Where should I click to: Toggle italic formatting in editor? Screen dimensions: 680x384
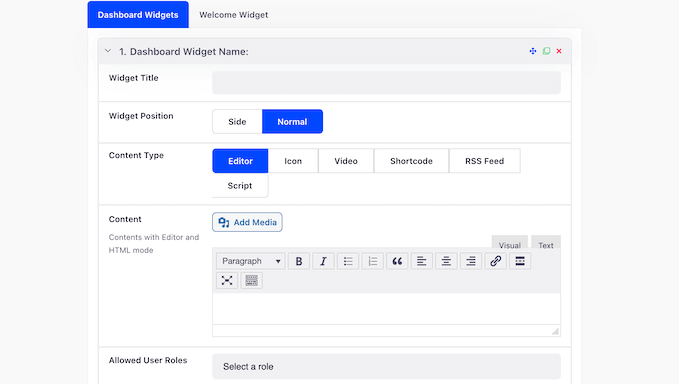point(323,261)
